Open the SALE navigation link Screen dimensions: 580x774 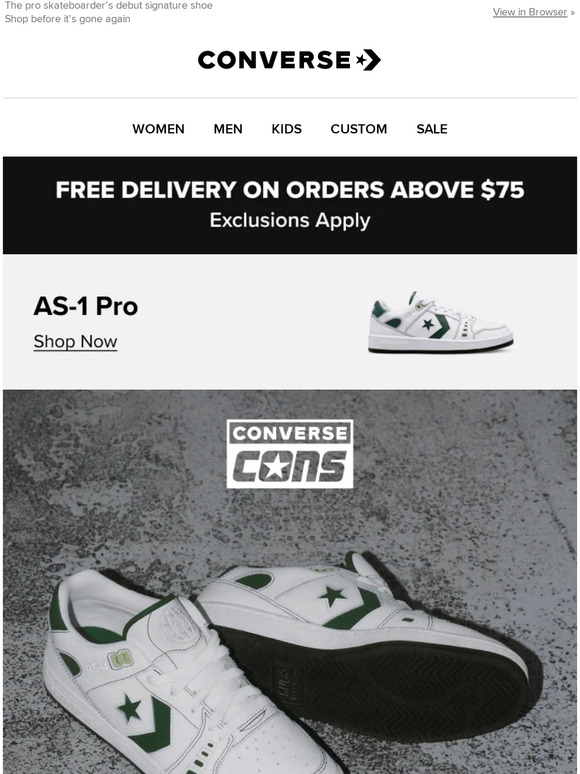(432, 129)
